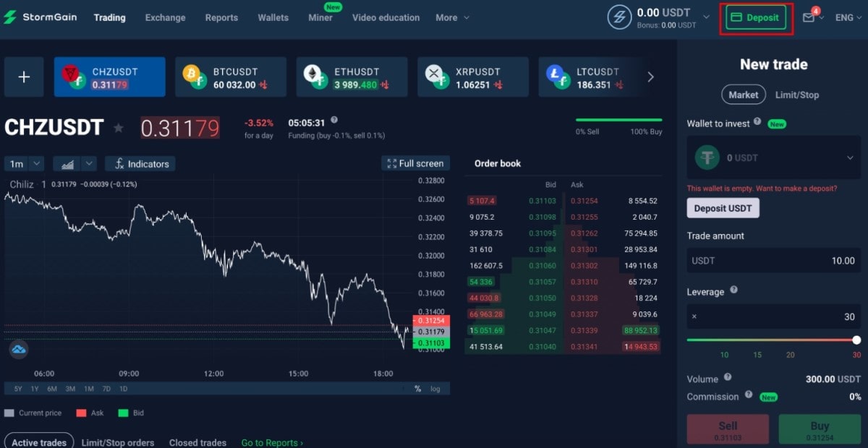
Task: Click bid price 0.31103 in order book
Action: [542, 201]
